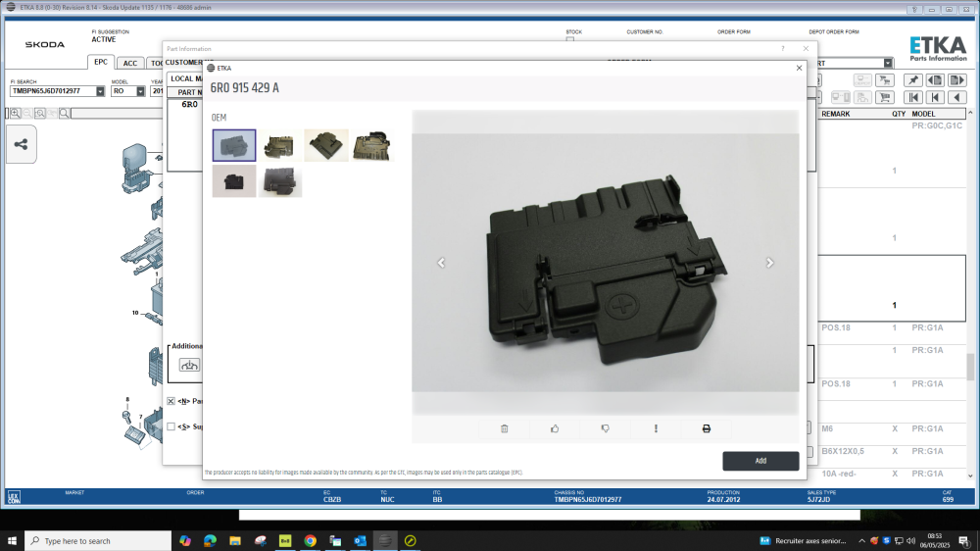Click the Add button
Viewport: 980px width, 551px height.
pos(760,461)
